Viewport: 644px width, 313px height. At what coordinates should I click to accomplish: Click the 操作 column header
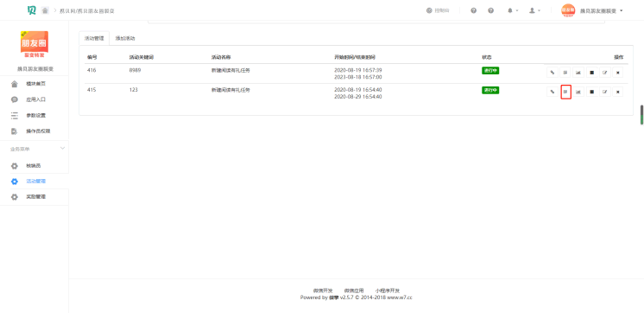tap(619, 57)
